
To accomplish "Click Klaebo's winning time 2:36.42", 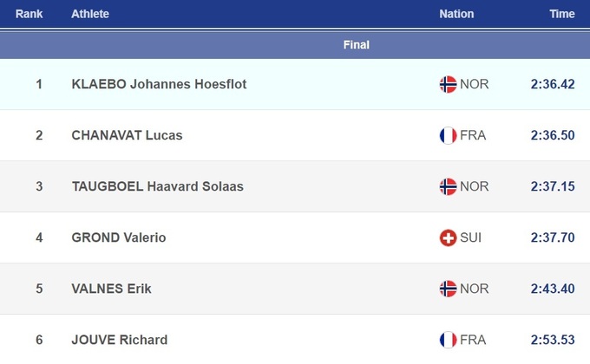I will [553, 84].
